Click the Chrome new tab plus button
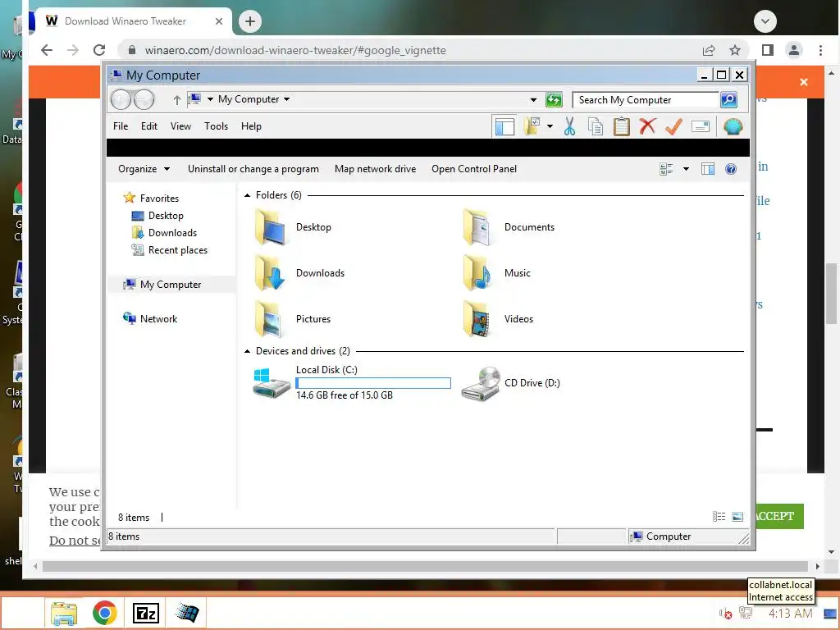 click(x=249, y=21)
